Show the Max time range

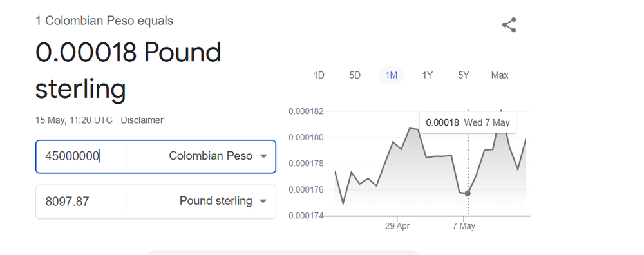[500, 75]
